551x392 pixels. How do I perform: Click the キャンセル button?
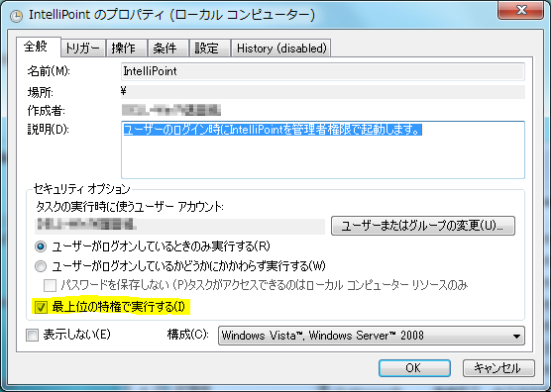point(498,368)
